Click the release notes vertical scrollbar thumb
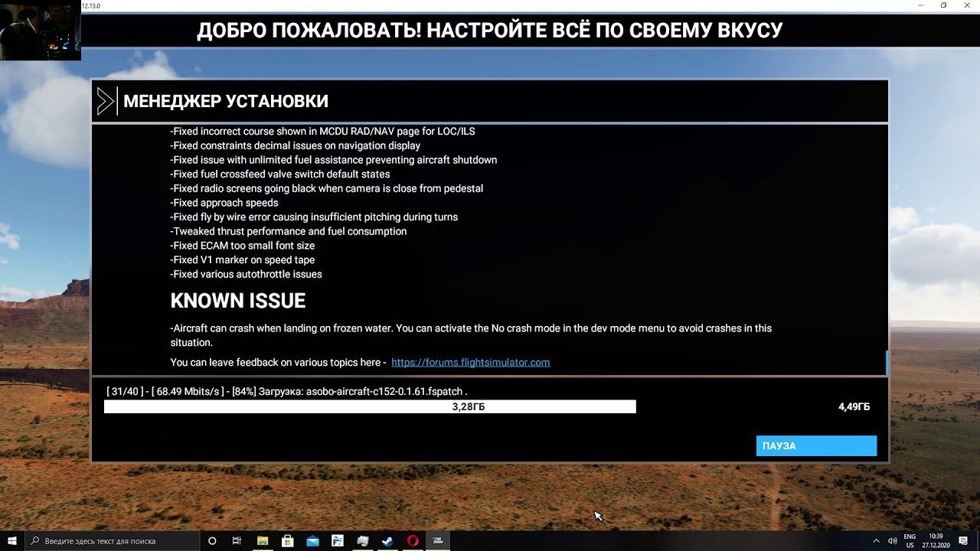The height and width of the screenshot is (551, 980). [886, 363]
